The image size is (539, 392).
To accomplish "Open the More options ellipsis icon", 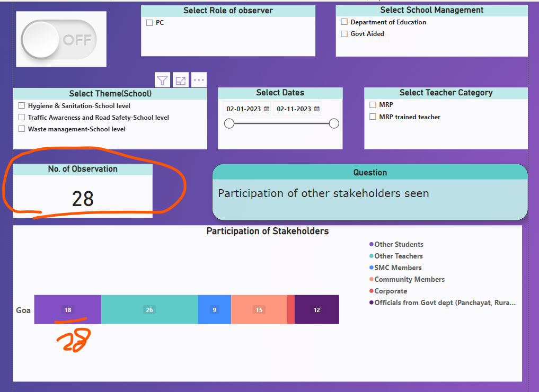I will (199, 80).
